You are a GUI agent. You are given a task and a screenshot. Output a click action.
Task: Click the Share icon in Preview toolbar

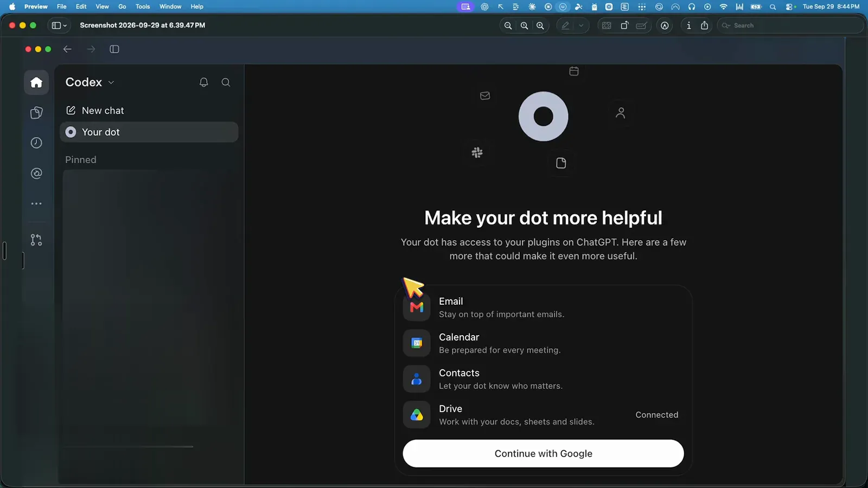(705, 25)
